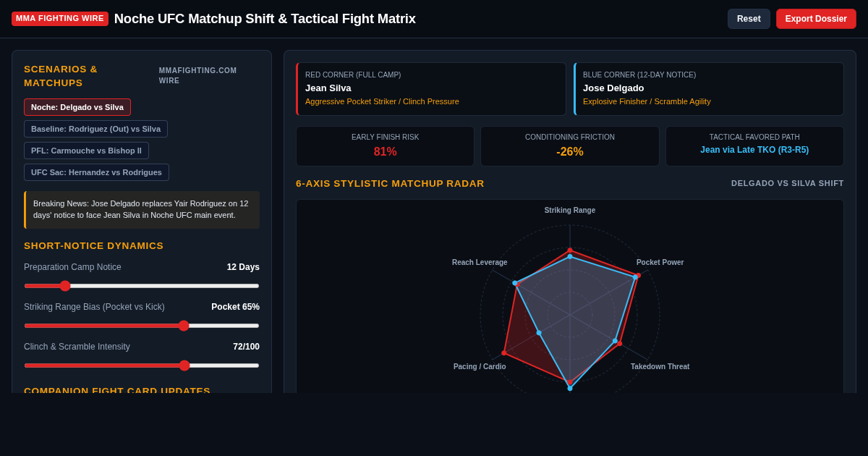Click the Reach Leverage radar label
The image size is (868, 456).
pos(480,263)
